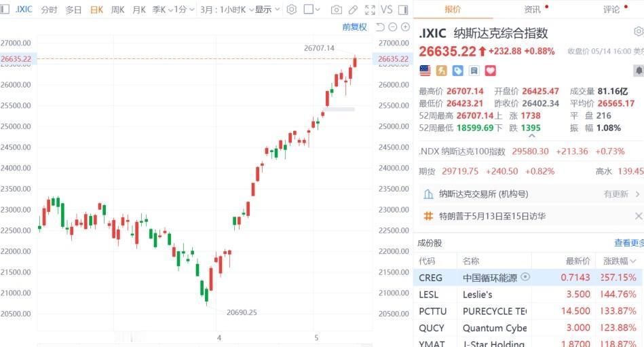Add to favorites with heart icon
The width and height of the screenshot is (644, 347).
click(491, 71)
